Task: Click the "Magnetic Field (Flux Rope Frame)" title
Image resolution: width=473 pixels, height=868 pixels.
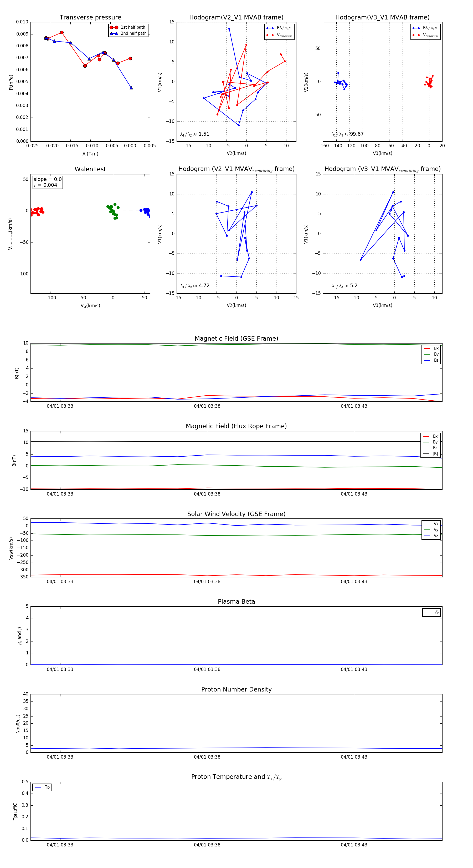Action: click(236, 426)
